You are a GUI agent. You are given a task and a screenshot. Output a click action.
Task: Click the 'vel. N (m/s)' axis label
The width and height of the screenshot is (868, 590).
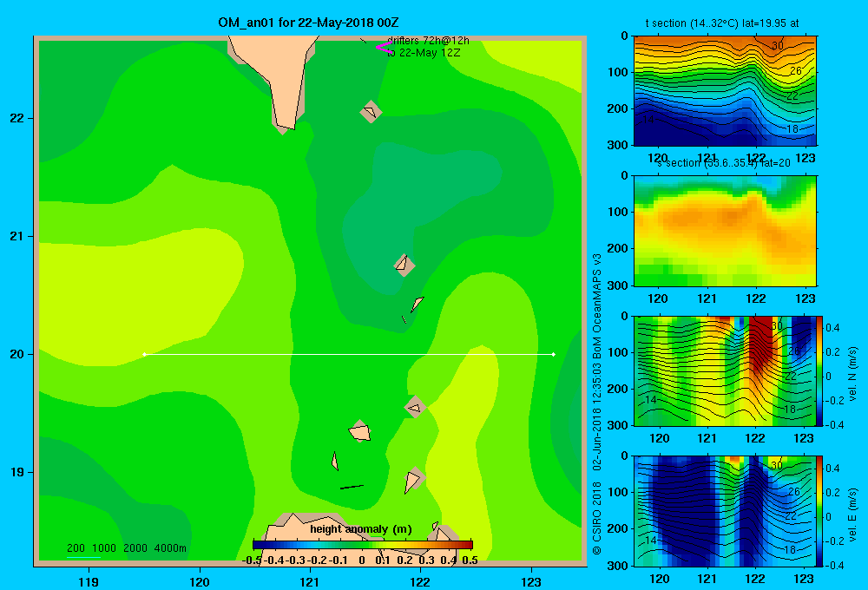tap(853, 374)
